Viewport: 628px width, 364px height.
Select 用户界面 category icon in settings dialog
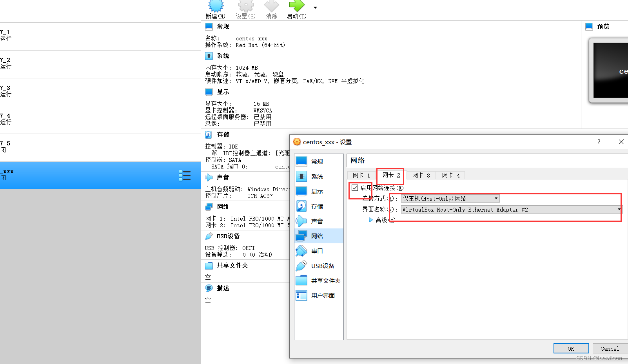(301, 295)
